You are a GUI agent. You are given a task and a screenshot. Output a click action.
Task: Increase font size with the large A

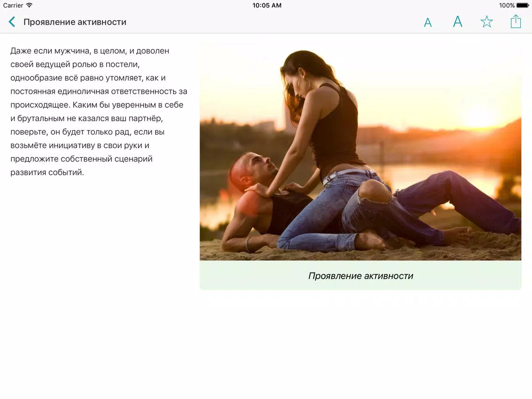tap(458, 22)
